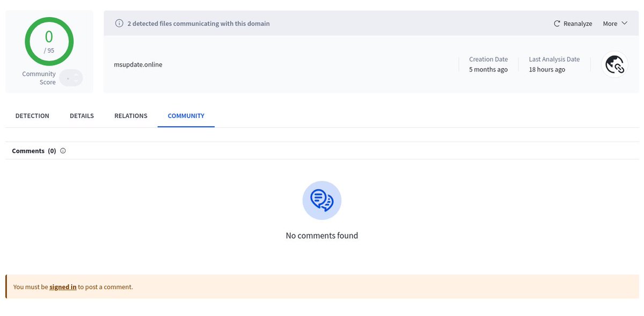
Task: Click the No comments found message
Action: 322,236
